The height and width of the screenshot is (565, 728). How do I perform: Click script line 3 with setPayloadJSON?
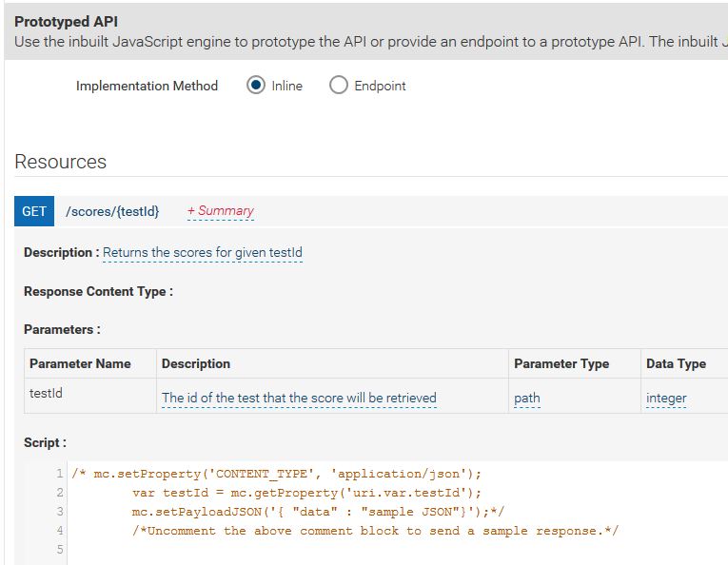(x=318, y=512)
